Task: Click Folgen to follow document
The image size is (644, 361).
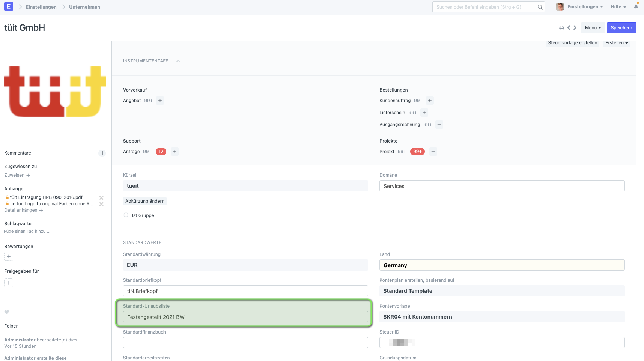Action: point(11,326)
